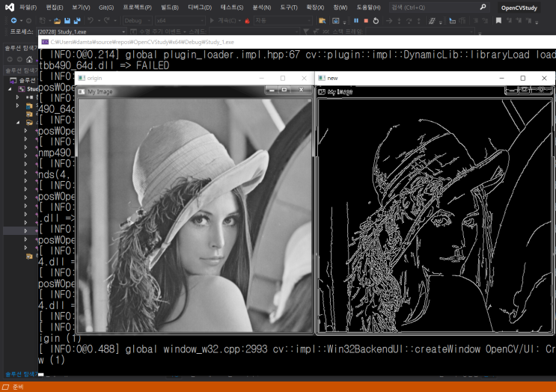Image resolution: width=556 pixels, height=392 pixels.
Task: Click the redo arrow icon
Action: [107, 20]
